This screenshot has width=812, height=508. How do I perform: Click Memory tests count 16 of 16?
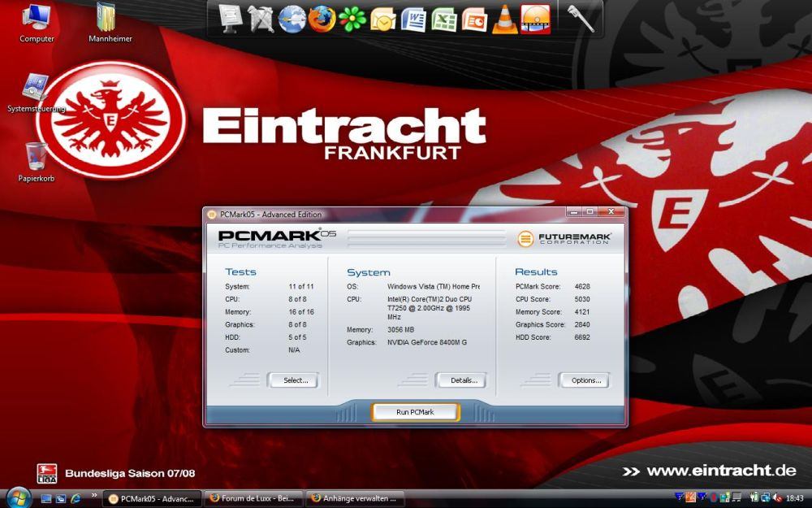(x=301, y=311)
